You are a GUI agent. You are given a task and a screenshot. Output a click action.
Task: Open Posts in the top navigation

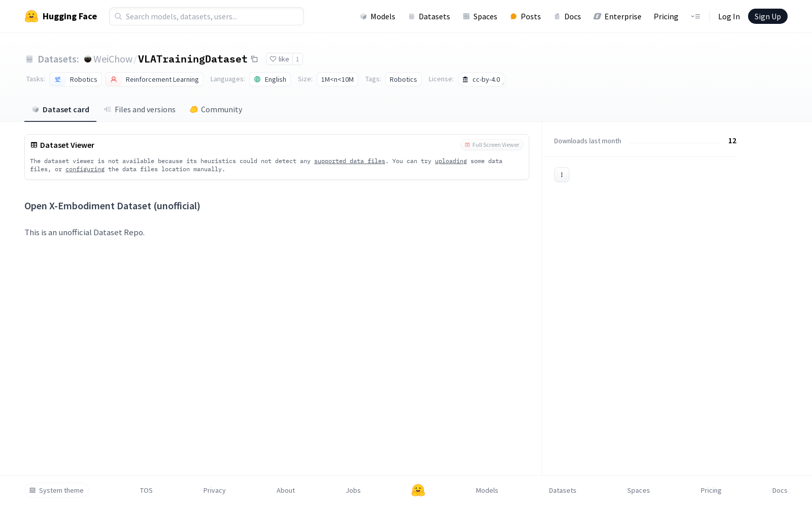click(x=525, y=16)
